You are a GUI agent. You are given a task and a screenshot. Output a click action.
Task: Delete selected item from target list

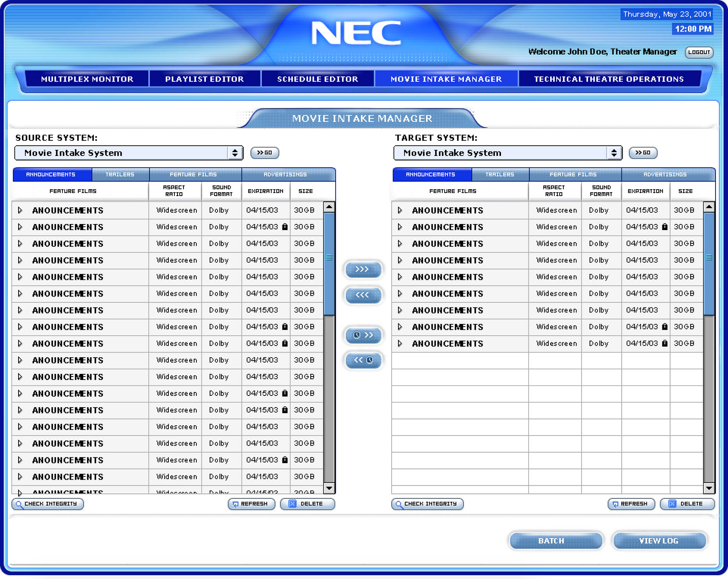pyautogui.click(x=687, y=504)
